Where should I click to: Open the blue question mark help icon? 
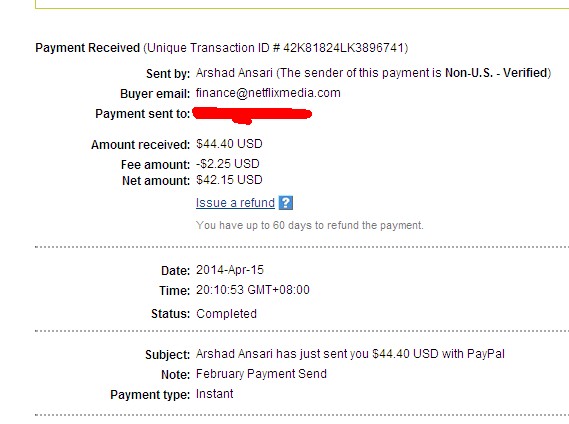click(286, 203)
